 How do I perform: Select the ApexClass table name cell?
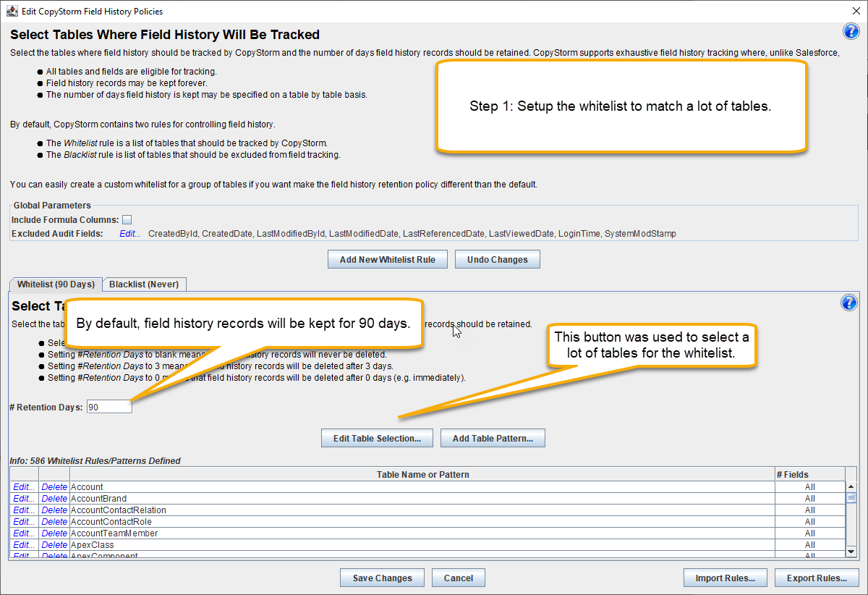tap(422, 545)
